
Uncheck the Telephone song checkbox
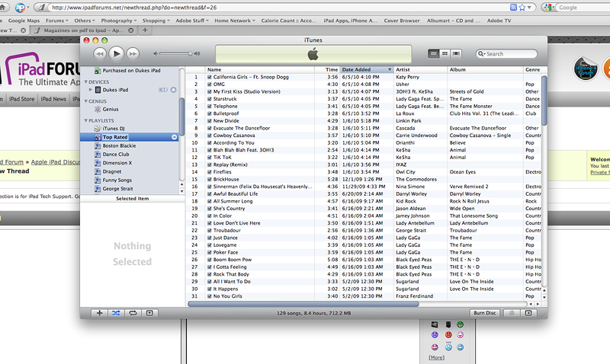[x=209, y=106]
